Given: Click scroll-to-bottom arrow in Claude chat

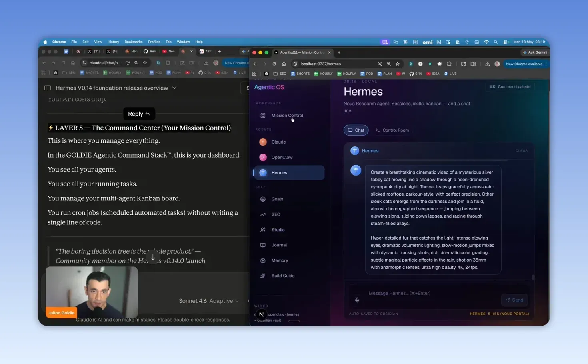Looking at the screenshot, I should click(x=153, y=258).
